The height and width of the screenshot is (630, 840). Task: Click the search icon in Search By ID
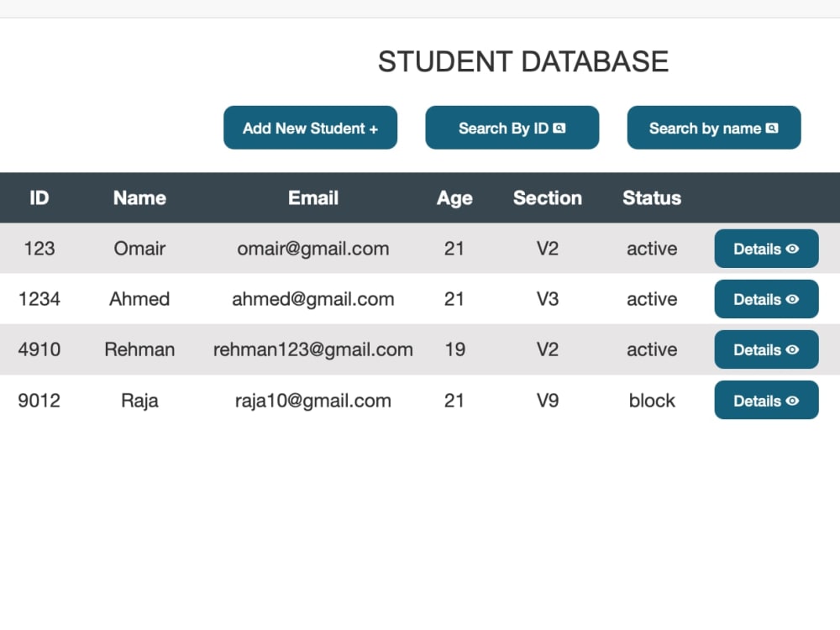559,128
